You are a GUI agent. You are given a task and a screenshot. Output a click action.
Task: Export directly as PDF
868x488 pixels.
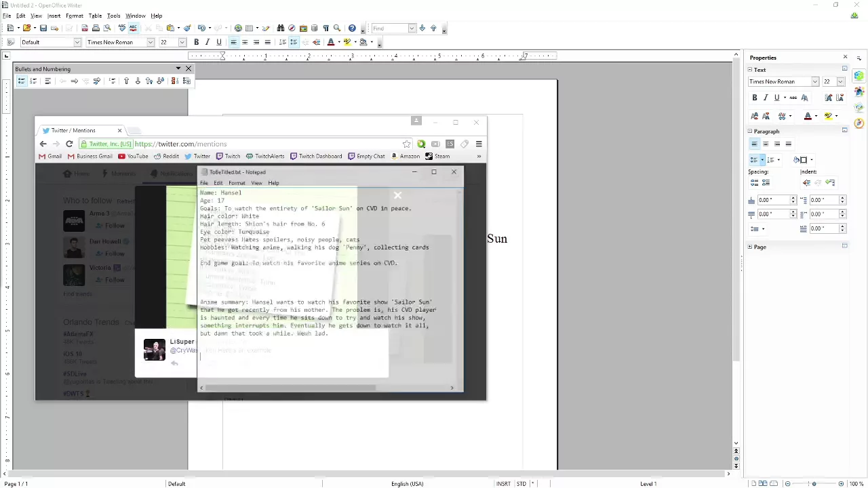(x=85, y=28)
